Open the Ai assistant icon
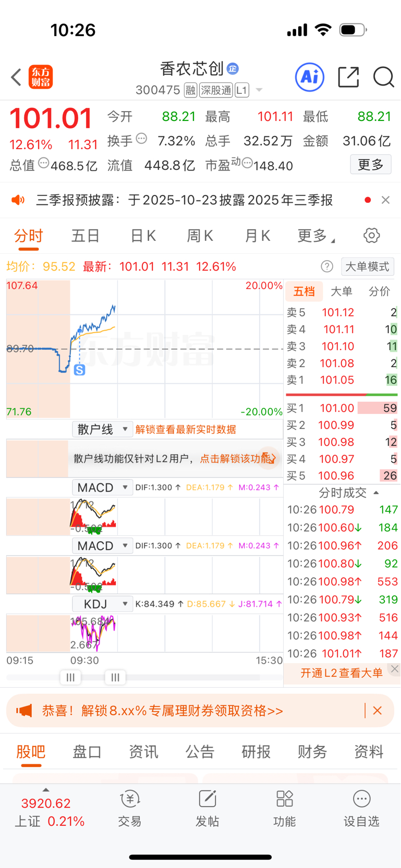 [310, 77]
